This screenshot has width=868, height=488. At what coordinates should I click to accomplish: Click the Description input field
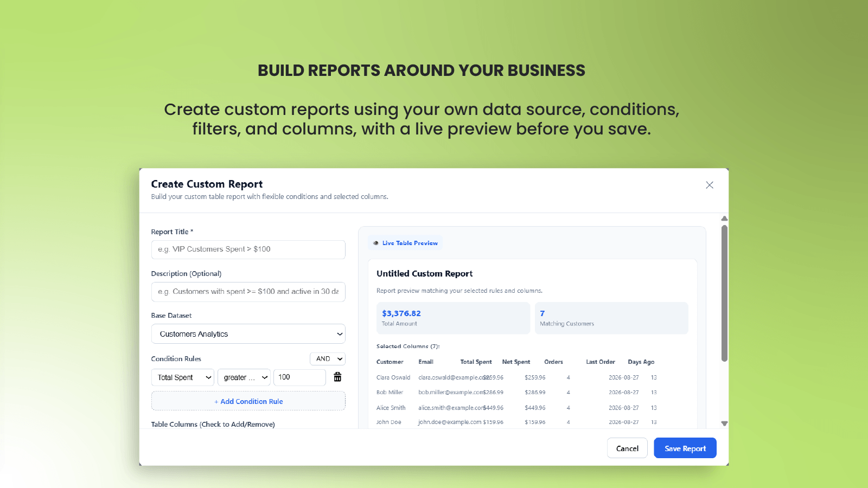(248, 292)
